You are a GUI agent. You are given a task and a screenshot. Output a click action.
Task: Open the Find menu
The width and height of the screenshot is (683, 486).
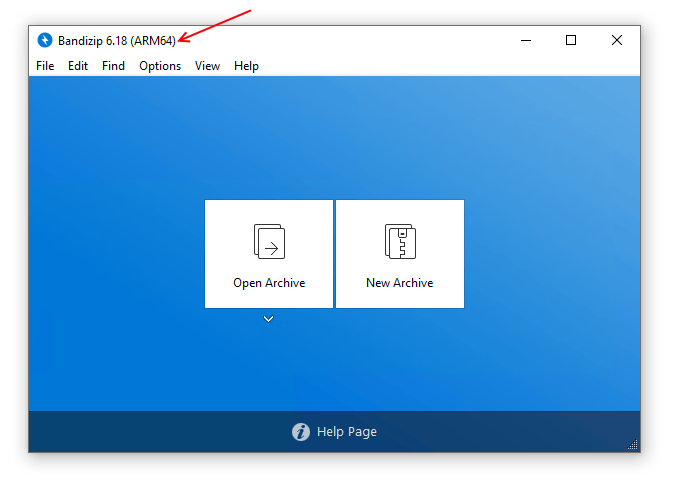point(113,66)
